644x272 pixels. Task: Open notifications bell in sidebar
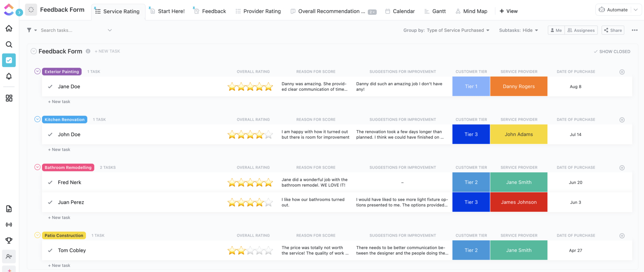tap(9, 76)
